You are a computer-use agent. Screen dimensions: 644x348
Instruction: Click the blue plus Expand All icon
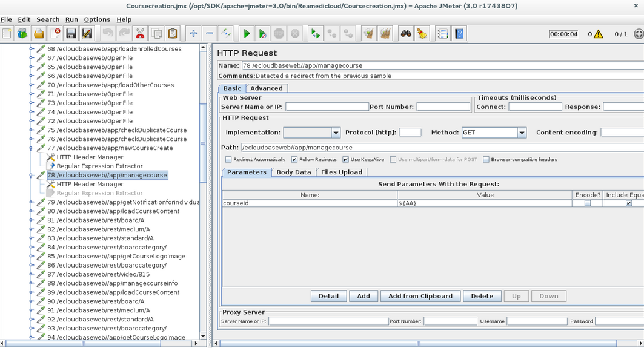point(193,34)
